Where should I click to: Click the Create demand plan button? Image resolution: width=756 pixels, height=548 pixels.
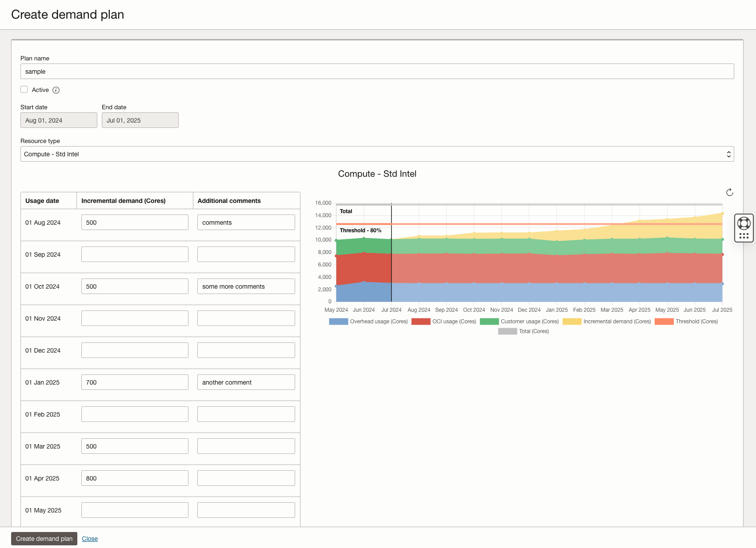44,538
